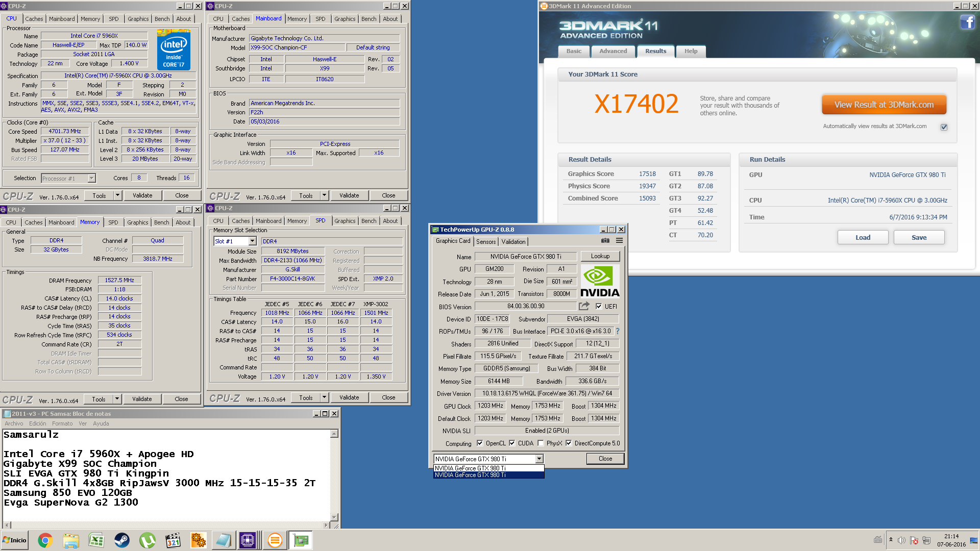The width and height of the screenshot is (980, 551).
Task: Expand Tools dropdown arrow in CPU-Z CPU window
Action: pyautogui.click(x=117, y=195)
